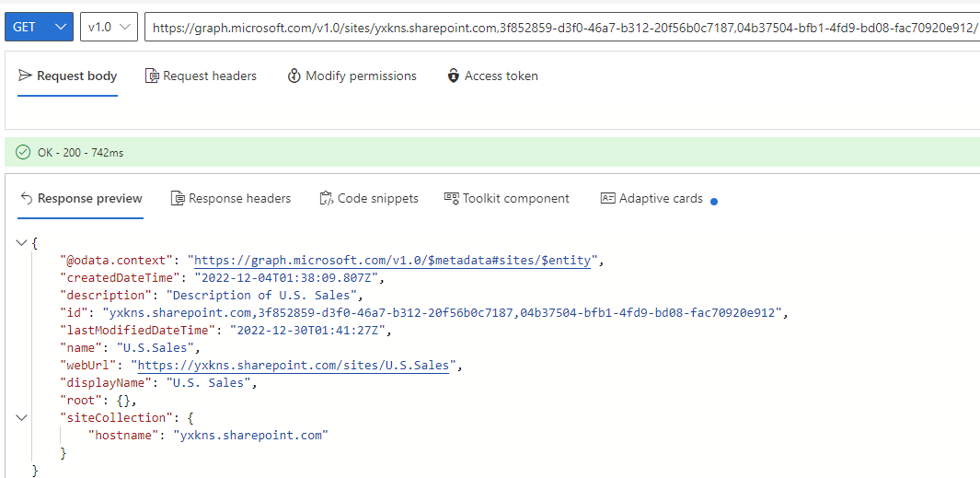Viewport: 980px width, 478px height.
Task: Click the Request headers document icon
Action: coord(152,76)
